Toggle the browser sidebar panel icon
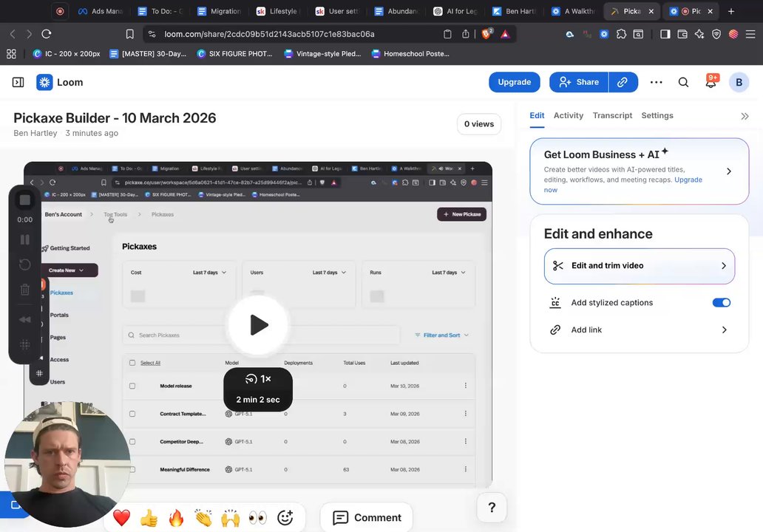The height and width of the screenshot is (532, 763). pos(665,34)
